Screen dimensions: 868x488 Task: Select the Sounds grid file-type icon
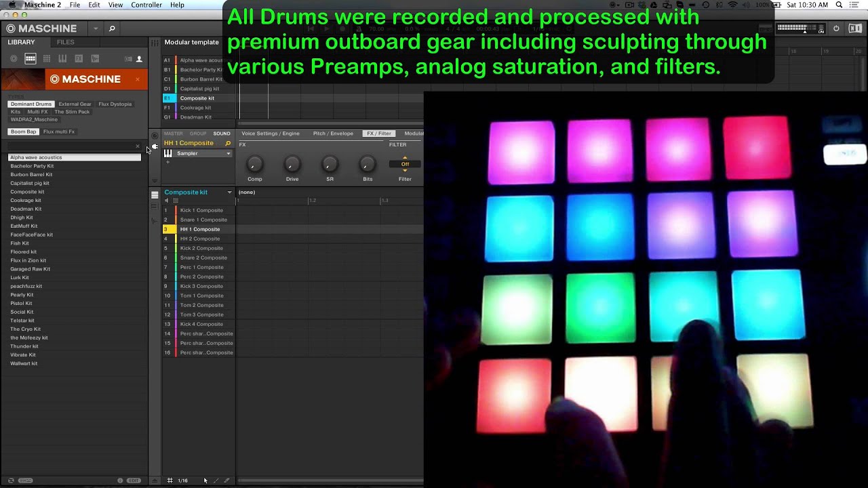(47, 59)
